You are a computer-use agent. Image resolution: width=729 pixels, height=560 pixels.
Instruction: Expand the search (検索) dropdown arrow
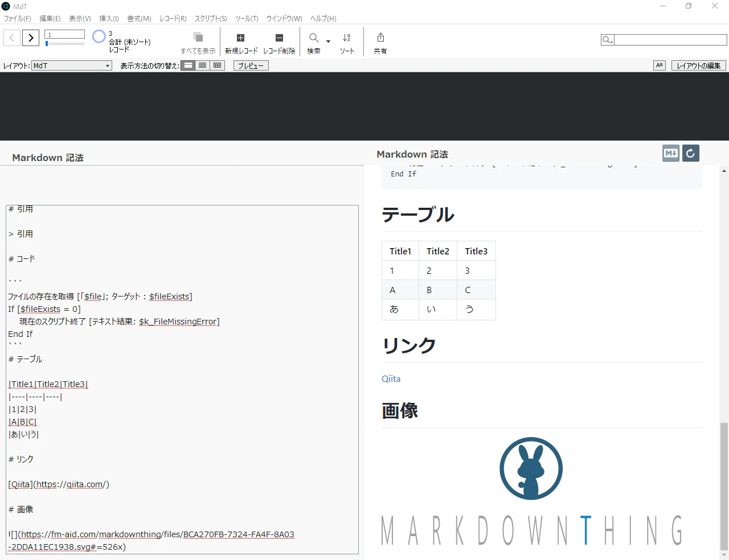pyautogui.click(x=328, y=41)
